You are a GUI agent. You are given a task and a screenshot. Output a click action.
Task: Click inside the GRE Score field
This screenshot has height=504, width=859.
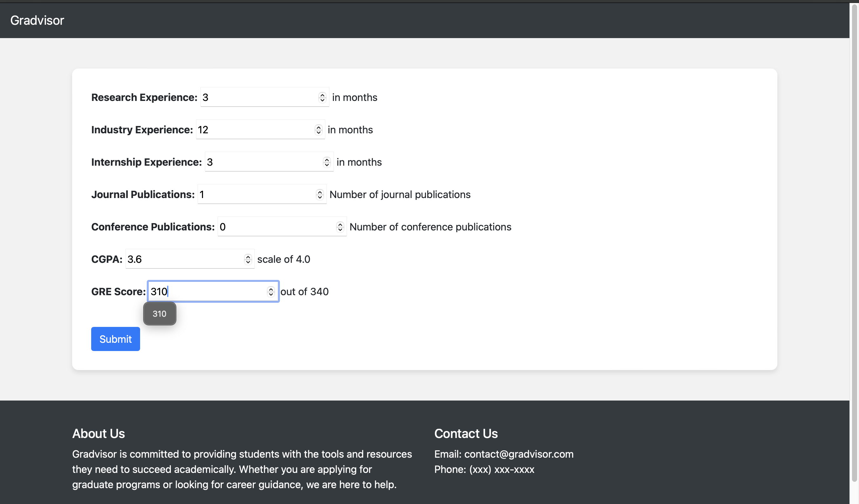click(213, 291)
